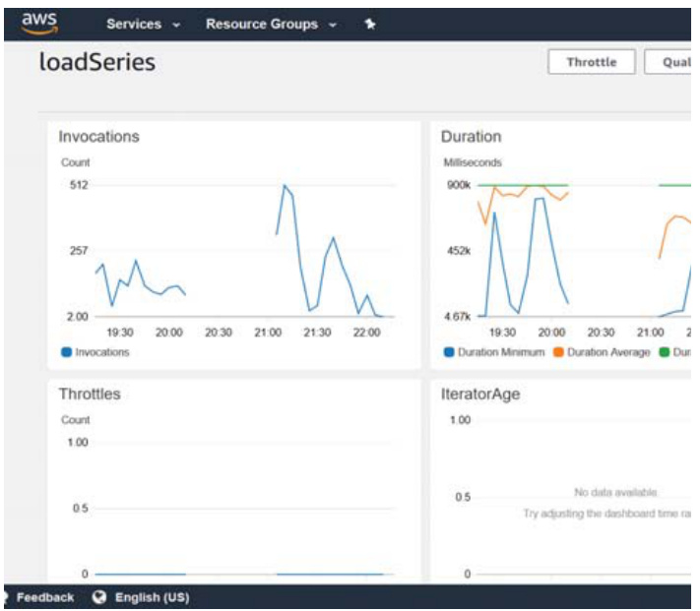
Task: Click the Duration Average legend label
Action: (x=607, y=352)
